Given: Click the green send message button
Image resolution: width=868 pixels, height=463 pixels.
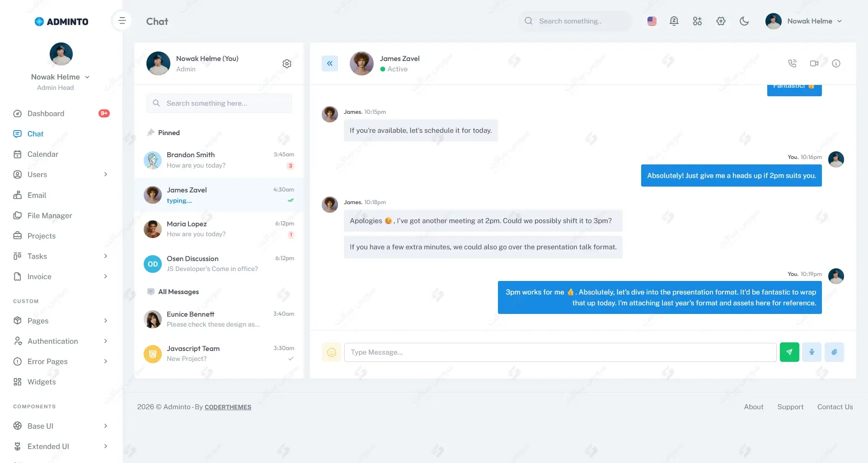Looking at the screenshot, I should click(789, 352).
